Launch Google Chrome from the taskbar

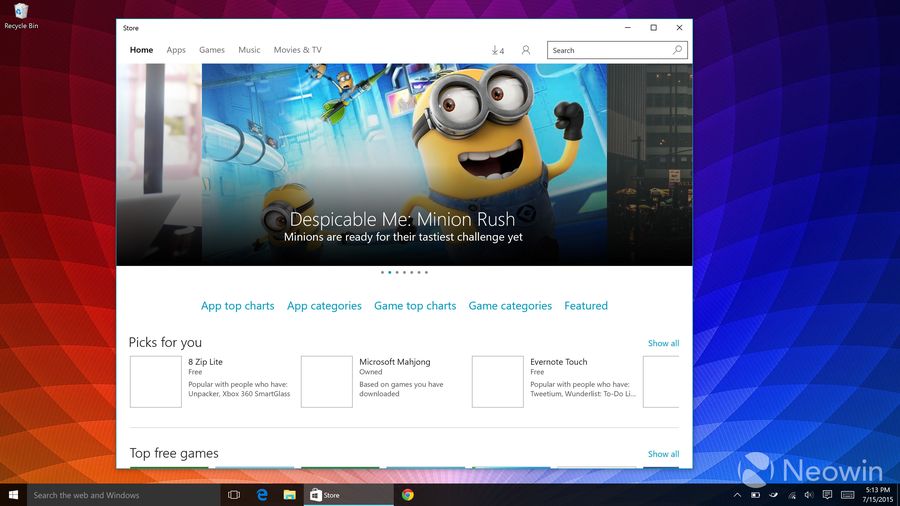(x=408, y=495)
